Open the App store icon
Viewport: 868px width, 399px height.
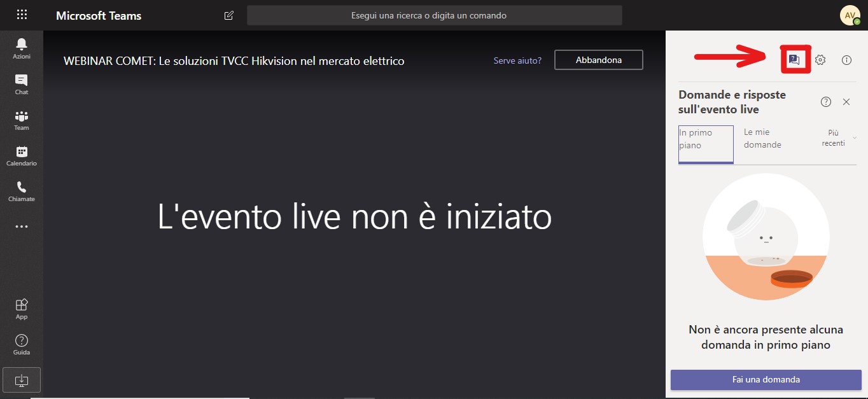tap(22, 309)
